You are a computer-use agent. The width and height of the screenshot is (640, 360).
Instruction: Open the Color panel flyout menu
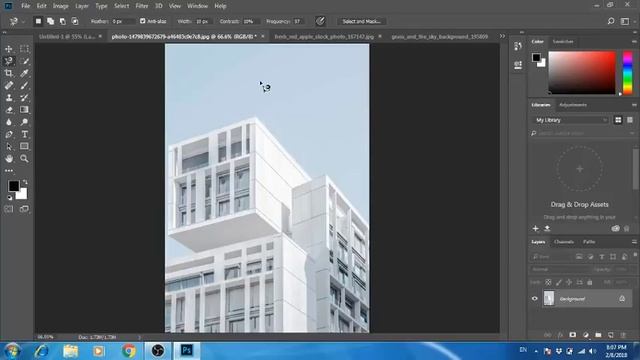[x=634, y=42]
